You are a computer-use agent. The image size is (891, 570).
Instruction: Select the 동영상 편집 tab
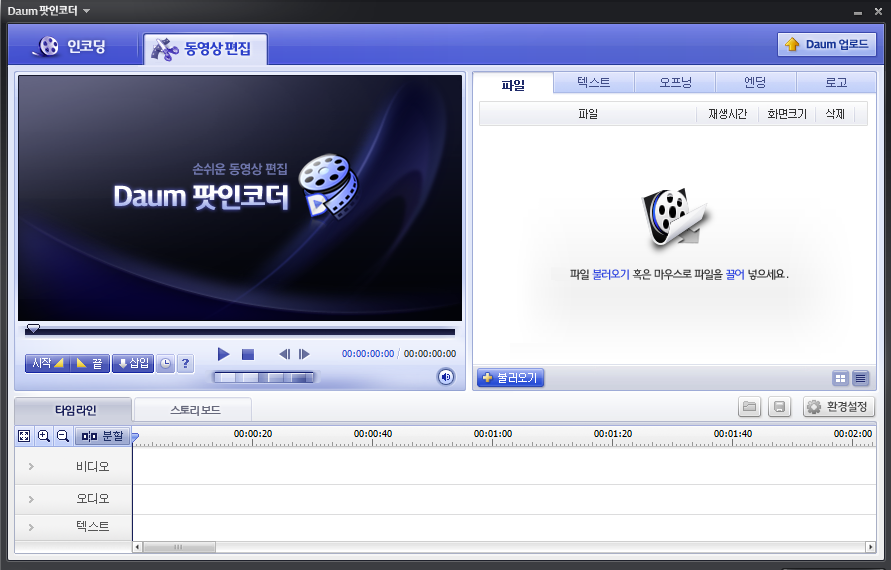205,49
